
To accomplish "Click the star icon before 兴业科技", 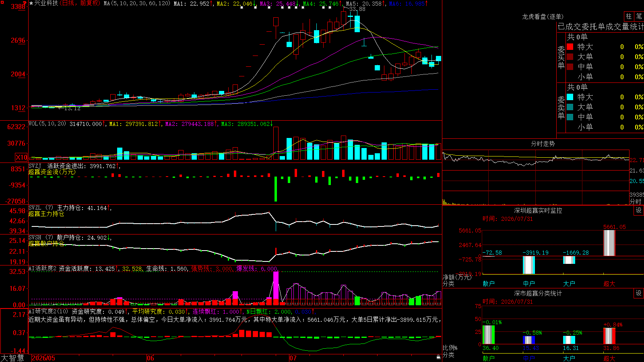I will click(x=31, y=3).
